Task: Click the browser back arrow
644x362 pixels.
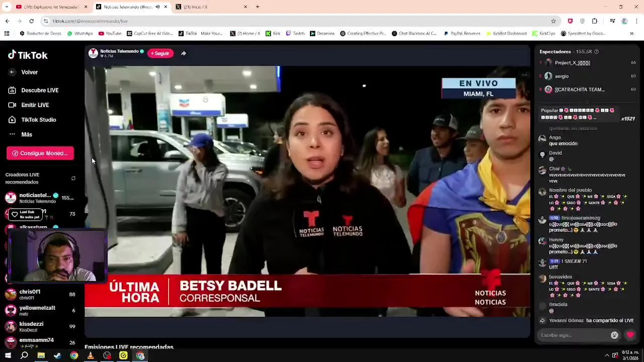Action: [x=7, y=21]
